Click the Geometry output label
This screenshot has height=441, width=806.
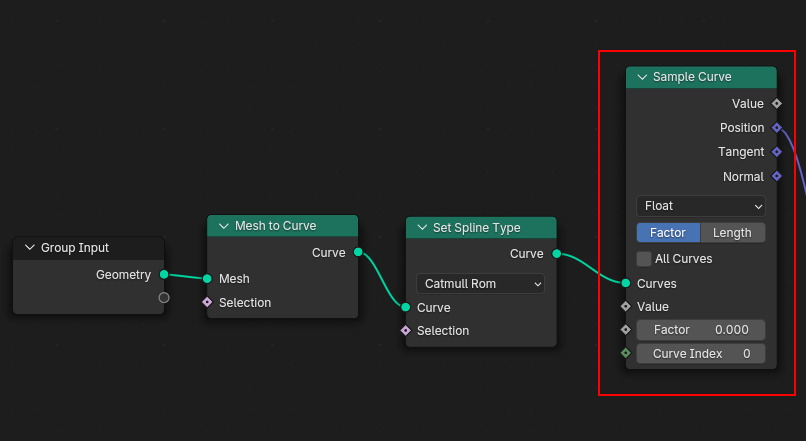(x=123, y=275)
